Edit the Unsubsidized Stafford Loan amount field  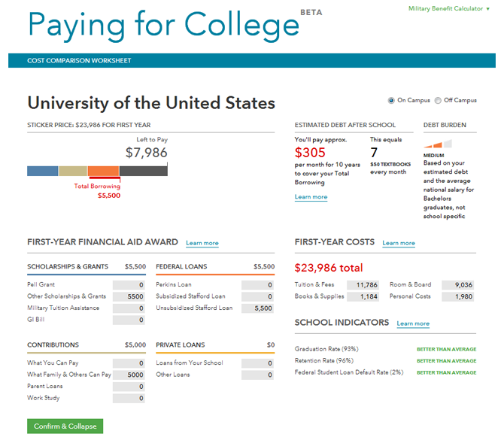coord(257,308)
